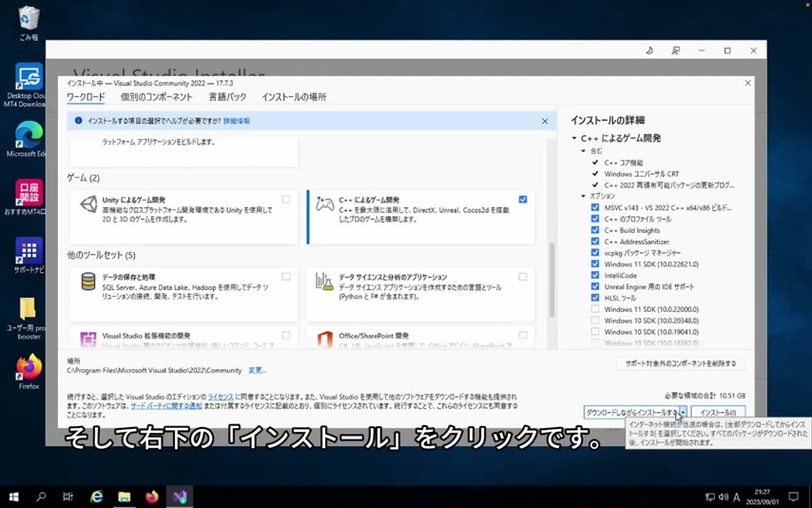Open network status in system tray
The height and width of the screenshot is (508, 812).
click(x=710, y=498)
